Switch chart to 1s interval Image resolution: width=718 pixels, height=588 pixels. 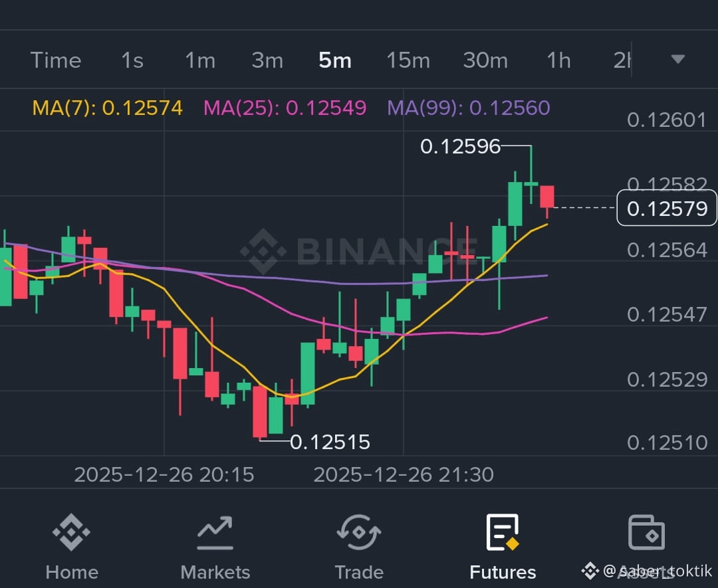coord(132,60)
